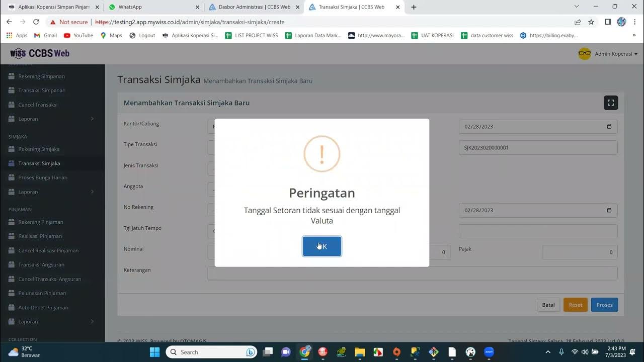This screenshot has height=362, width=644.
Task: Toggle fullscreen for the form panel
Action: pyautogui.click(x=611, y=103)
